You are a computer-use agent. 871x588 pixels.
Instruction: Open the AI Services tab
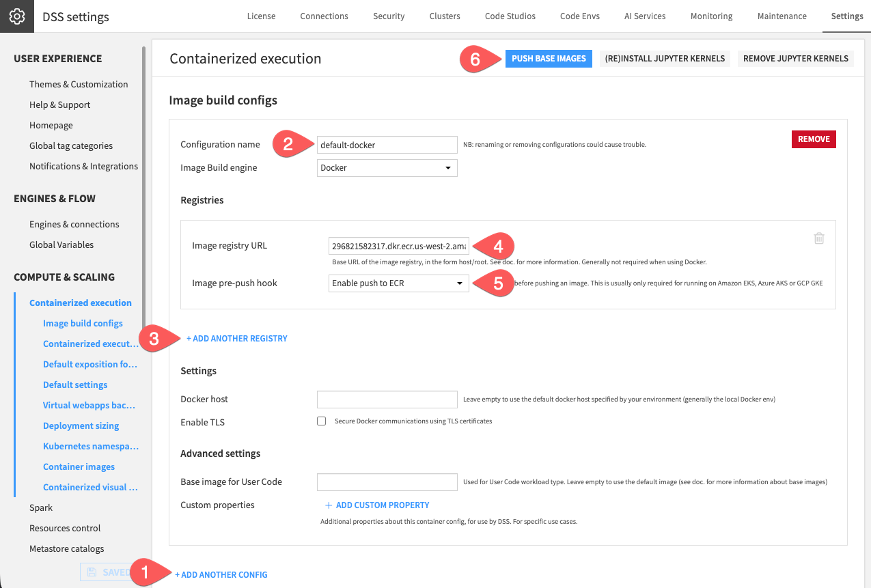click(645, 16)
